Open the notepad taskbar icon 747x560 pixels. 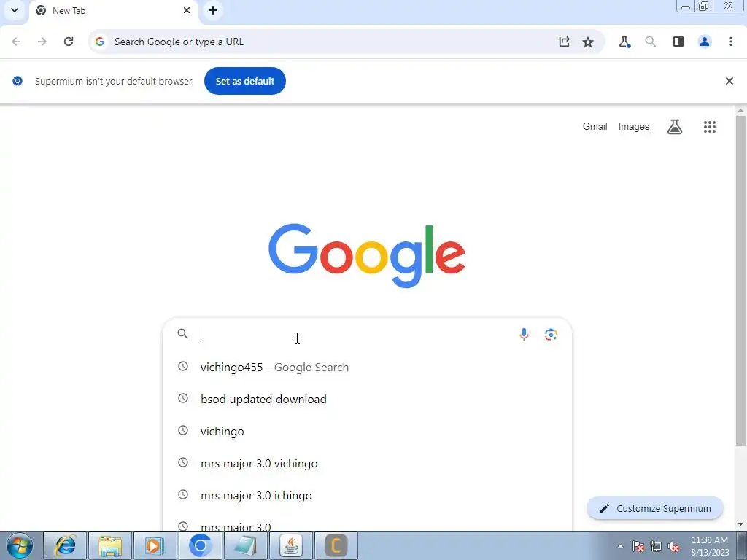click(x=245, y=545)
